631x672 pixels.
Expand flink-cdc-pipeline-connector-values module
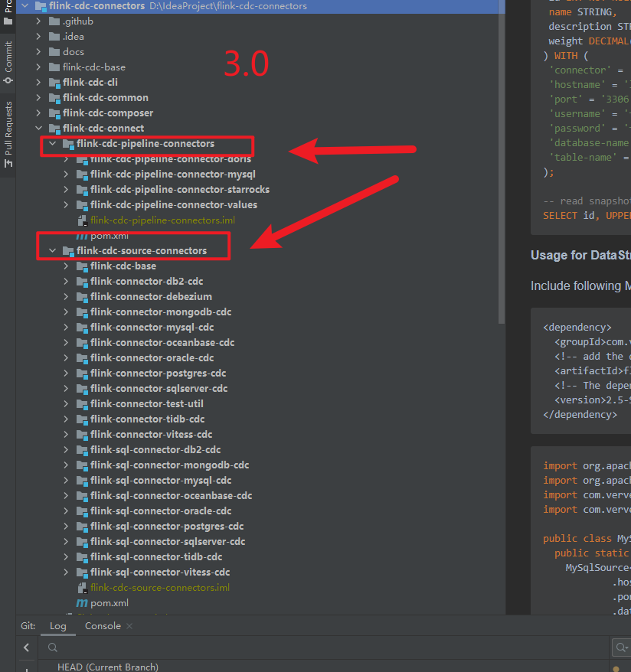(x=66, y=205)
